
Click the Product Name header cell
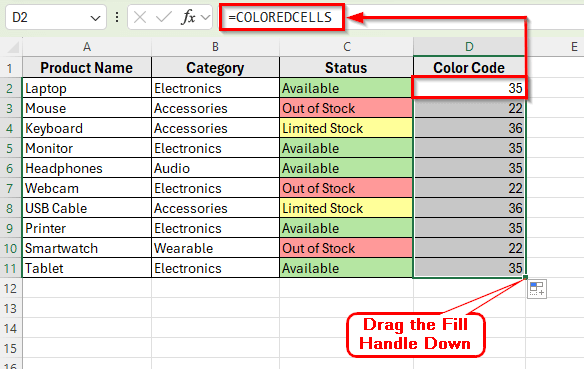87,68
